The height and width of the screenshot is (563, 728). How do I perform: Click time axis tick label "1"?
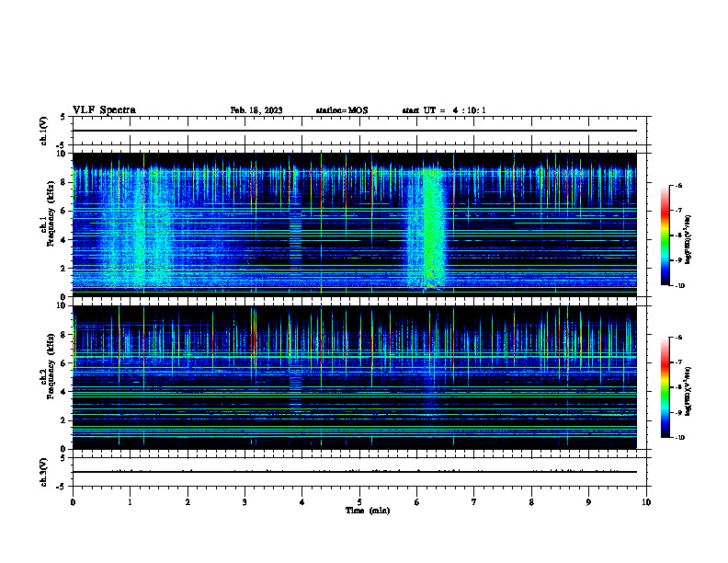pyautogui.click(x=130, y=502)
